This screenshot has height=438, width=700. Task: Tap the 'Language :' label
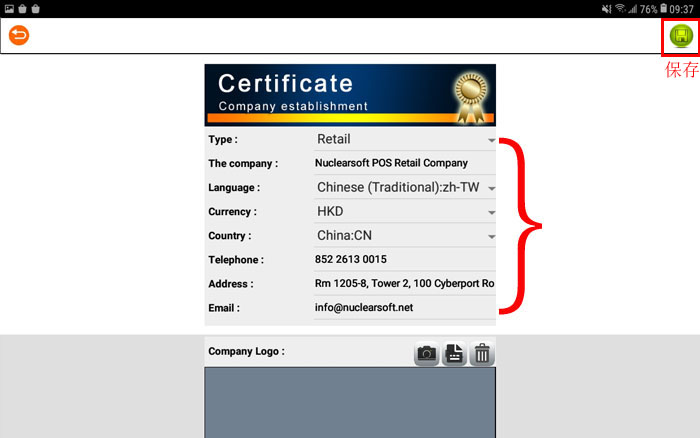click(x=234, y=188)
